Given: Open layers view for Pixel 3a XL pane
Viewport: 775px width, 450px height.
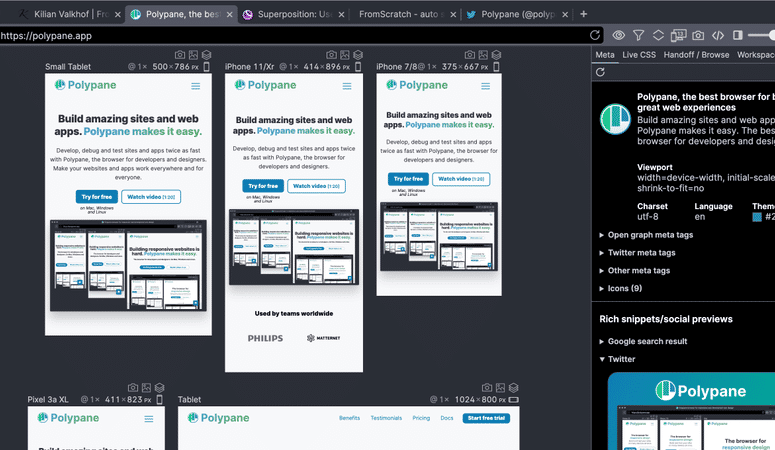Looking at the screenshot, I should 160,388.
